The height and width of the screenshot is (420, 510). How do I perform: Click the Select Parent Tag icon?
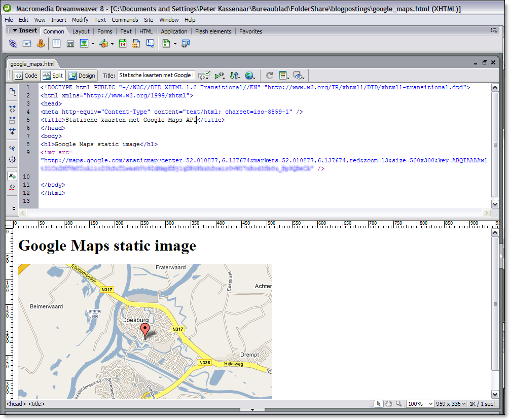(12, 148)
